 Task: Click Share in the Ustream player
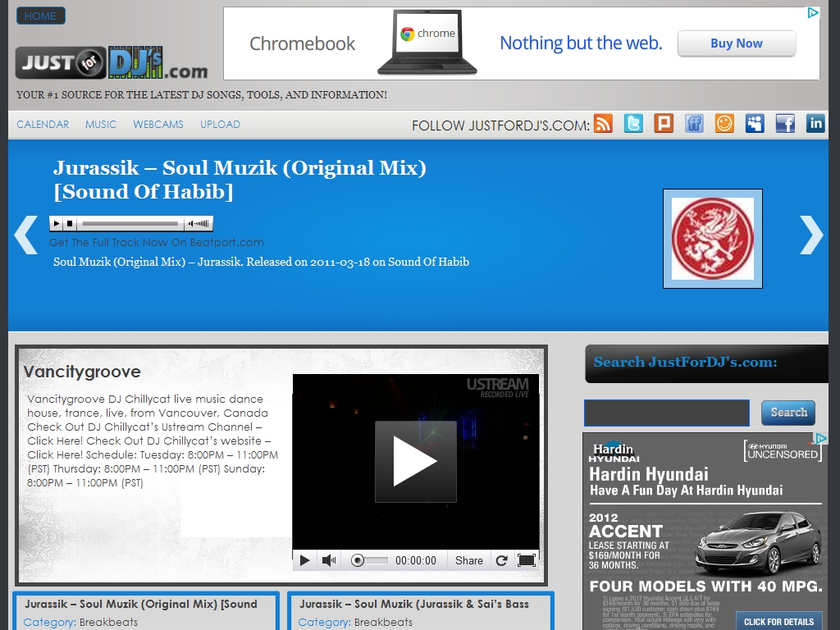(x=468, y=560)
